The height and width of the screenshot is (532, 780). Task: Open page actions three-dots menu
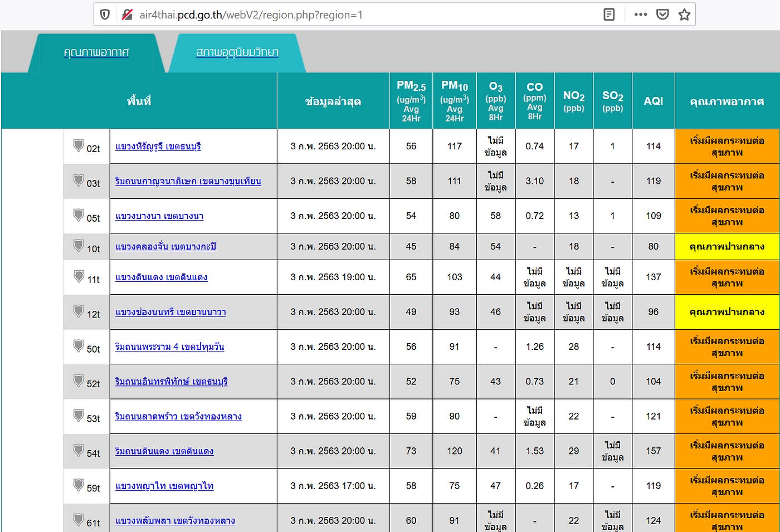point(641,14)
